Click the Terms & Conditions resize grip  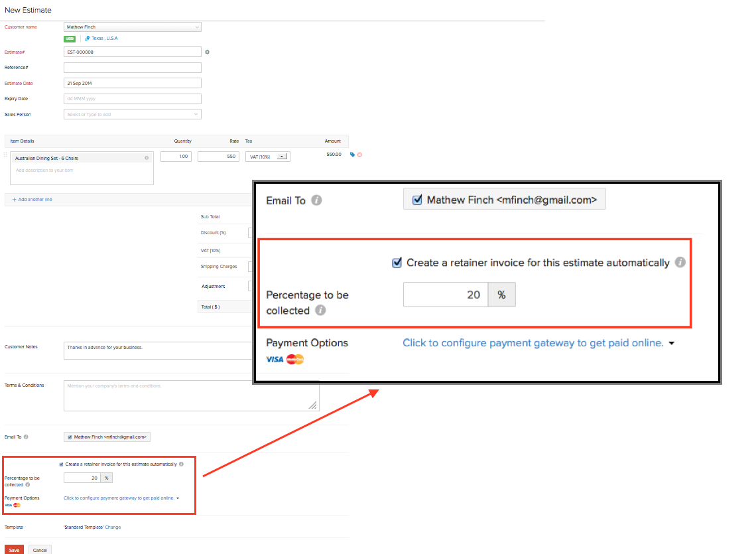pyautogui.click(x=313, y=405)
